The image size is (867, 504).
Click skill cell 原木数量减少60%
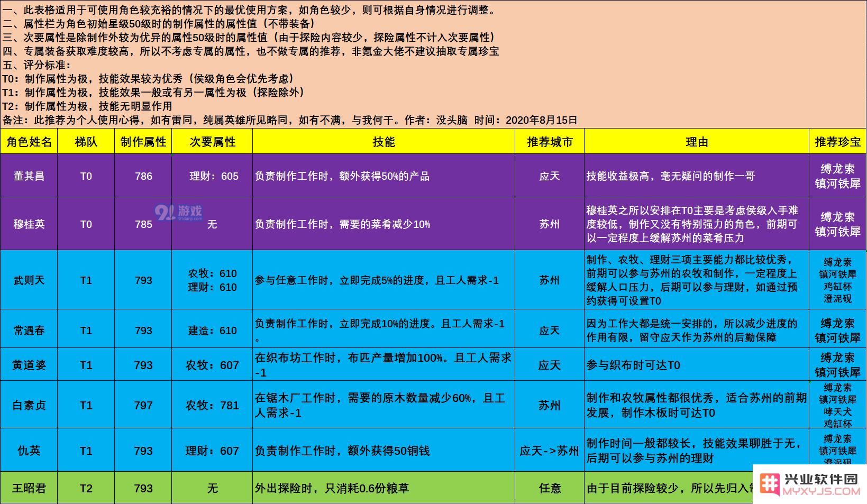(x=384, y=405)
